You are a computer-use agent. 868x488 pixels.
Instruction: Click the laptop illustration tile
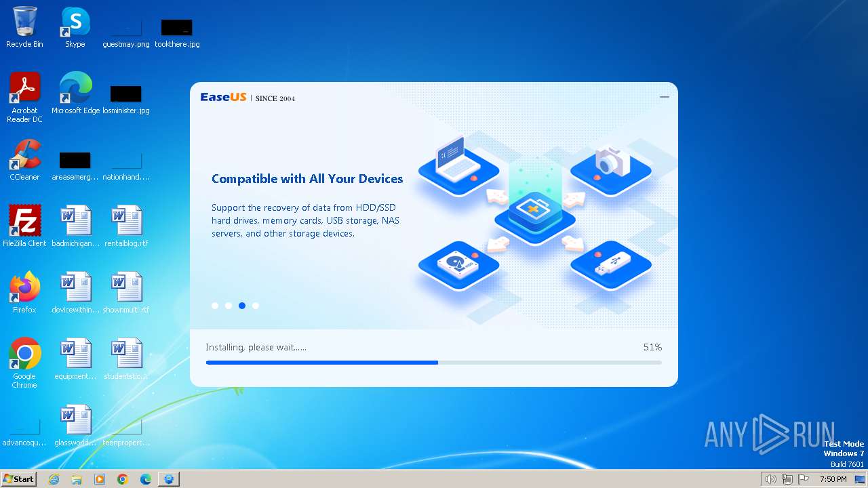459,166
